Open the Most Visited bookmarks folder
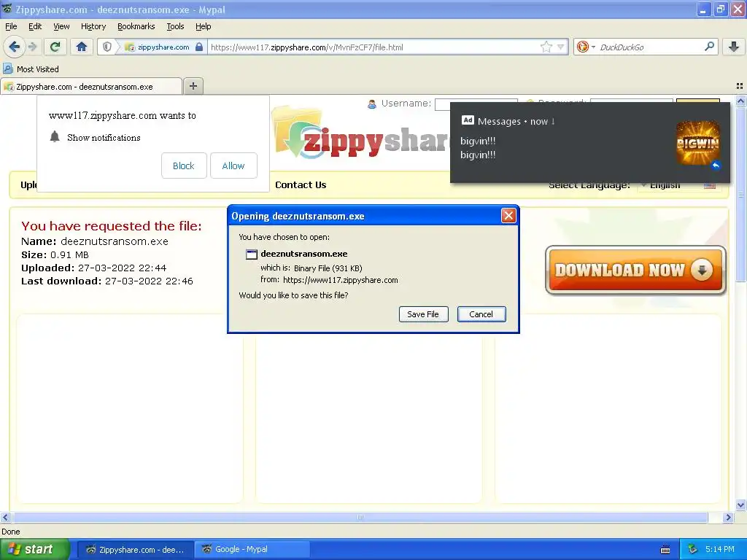The width and height of the screenshot is (747, 560). click(x=31, y=69)
